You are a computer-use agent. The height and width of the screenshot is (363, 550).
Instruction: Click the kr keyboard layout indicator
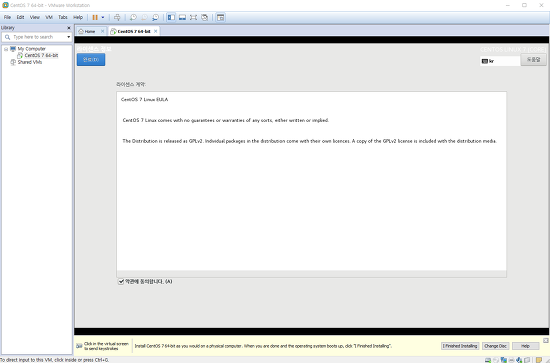point(499,61)
